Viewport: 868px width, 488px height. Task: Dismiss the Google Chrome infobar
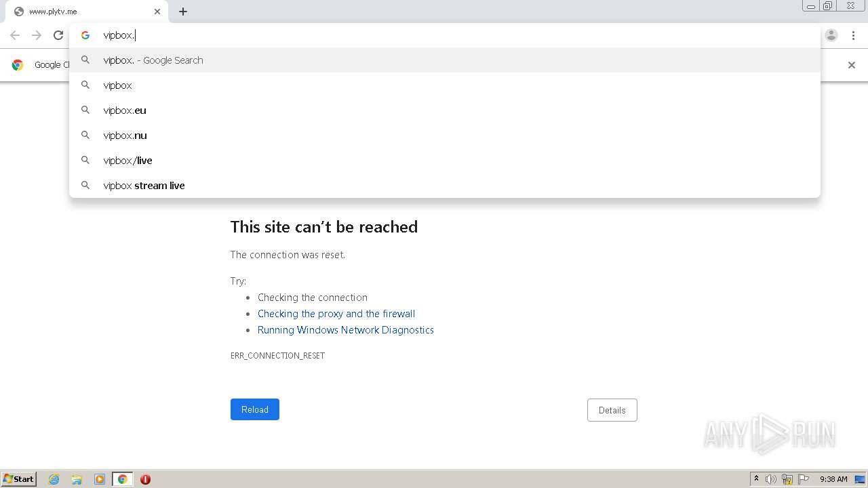click(852, 65)
